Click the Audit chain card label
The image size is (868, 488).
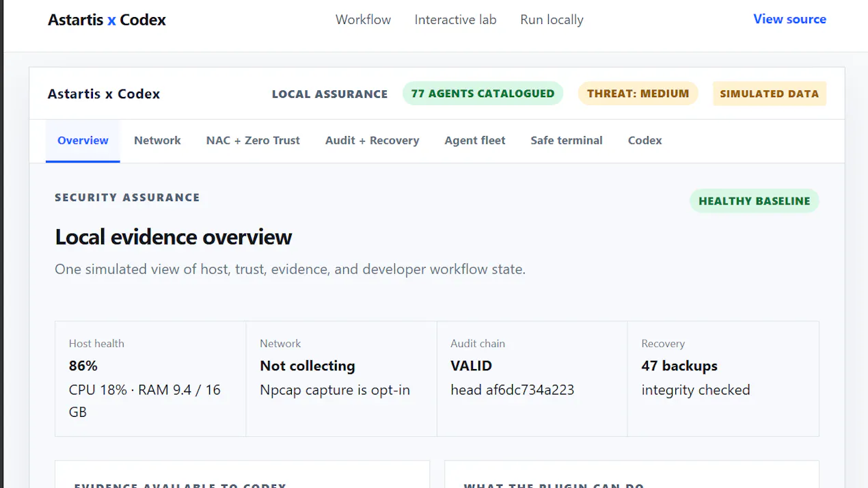(478, 344)
